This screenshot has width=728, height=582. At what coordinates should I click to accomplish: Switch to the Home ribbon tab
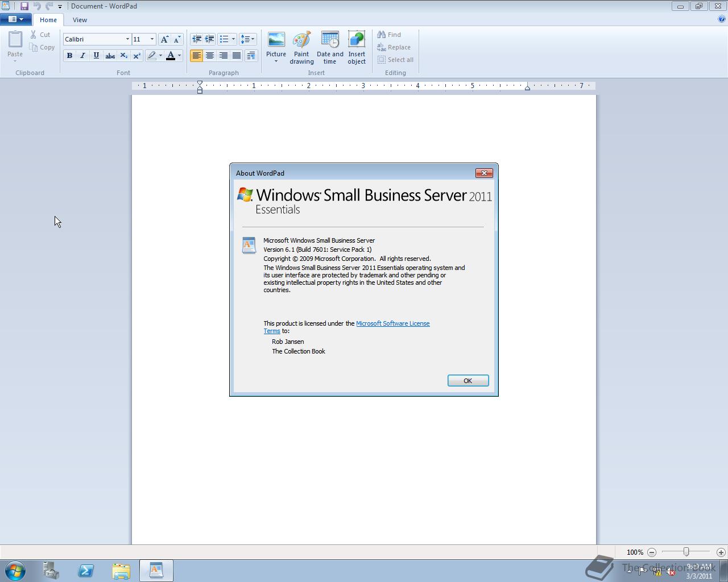[x=48, y=20]
